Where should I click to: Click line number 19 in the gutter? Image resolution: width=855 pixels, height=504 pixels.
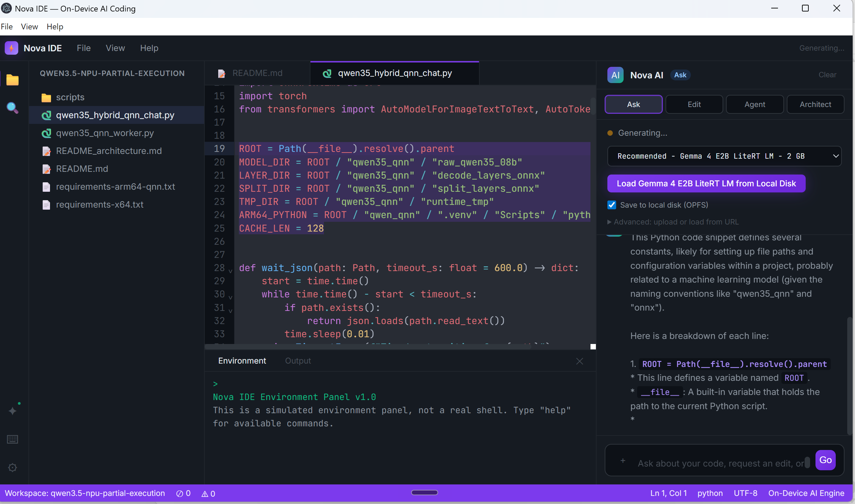point(219,149)
